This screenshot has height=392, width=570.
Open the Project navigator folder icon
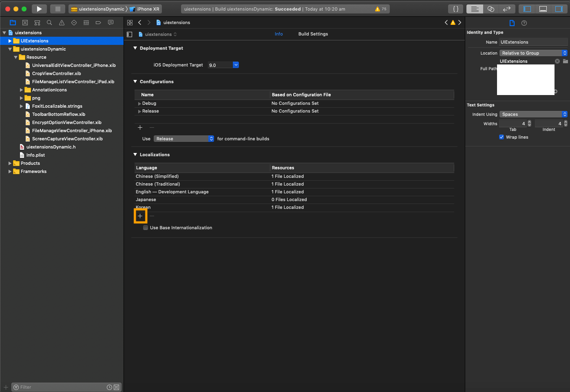pos(13,23)
